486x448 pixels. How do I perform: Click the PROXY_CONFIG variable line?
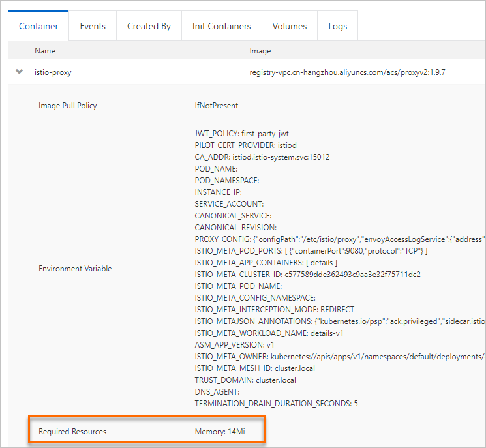pyautogui.click(x=340, y=239)
